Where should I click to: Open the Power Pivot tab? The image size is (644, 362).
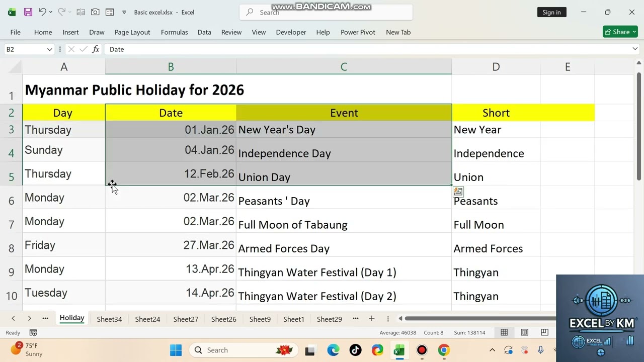(358, 32)
